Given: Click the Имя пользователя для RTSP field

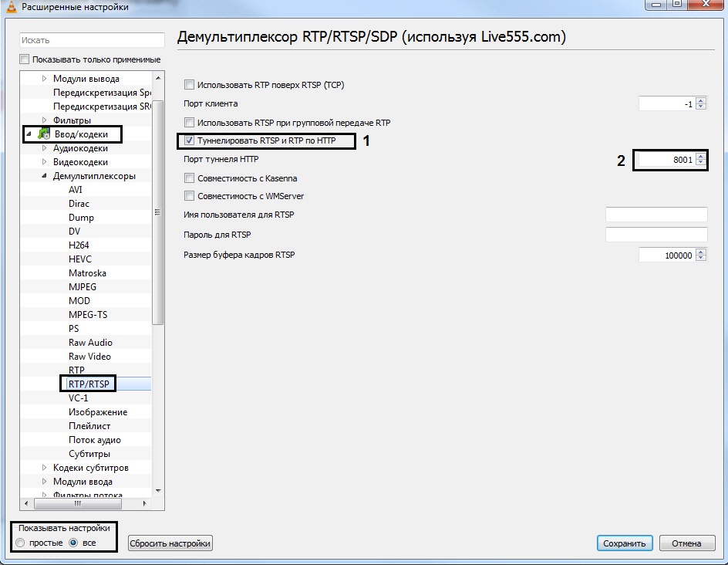Looking at the screenshot, I should pos(656,215).
